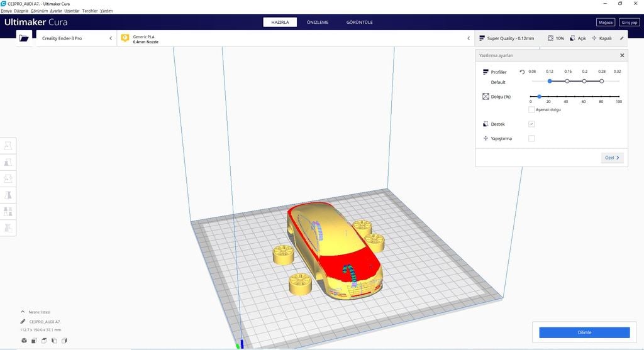
Task: Open the Tercihler menu
Action: [90, 11]
